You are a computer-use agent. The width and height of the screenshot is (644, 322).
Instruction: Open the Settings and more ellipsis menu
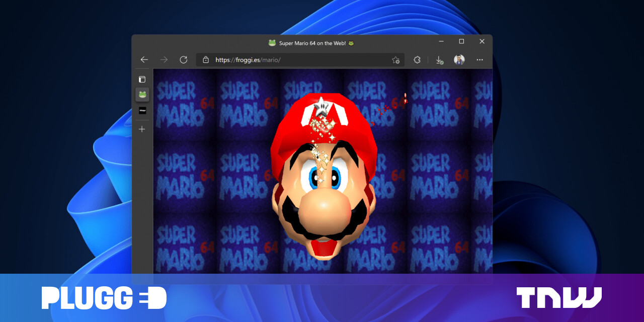pos(479,59)
